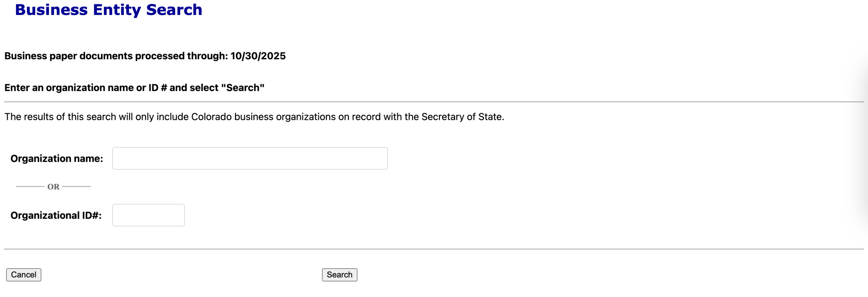Image resolution: width=868 pixels, height=297 pixels.
Task: Click the word Colorado in the notice
Action: [211, 117]
